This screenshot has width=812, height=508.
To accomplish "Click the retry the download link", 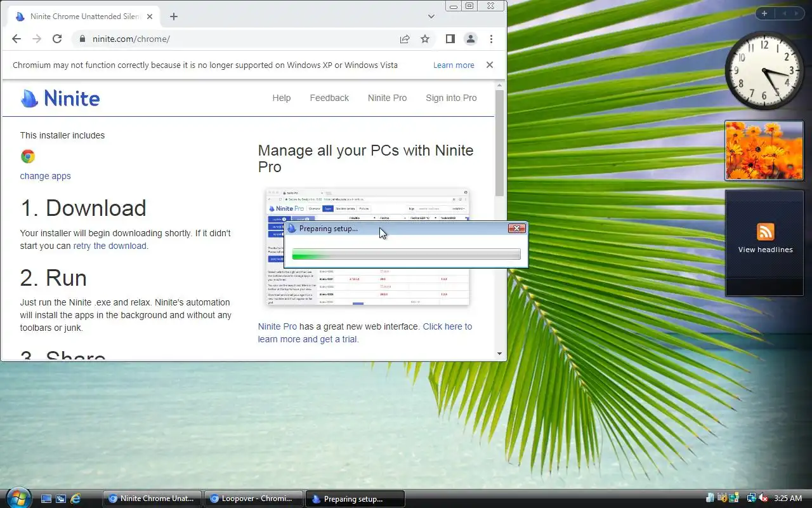I will [110, 246].
